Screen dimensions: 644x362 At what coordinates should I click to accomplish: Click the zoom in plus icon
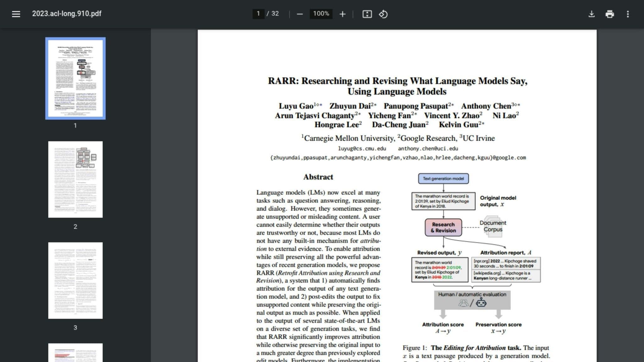pyautogui.click(x=342, y=14)
